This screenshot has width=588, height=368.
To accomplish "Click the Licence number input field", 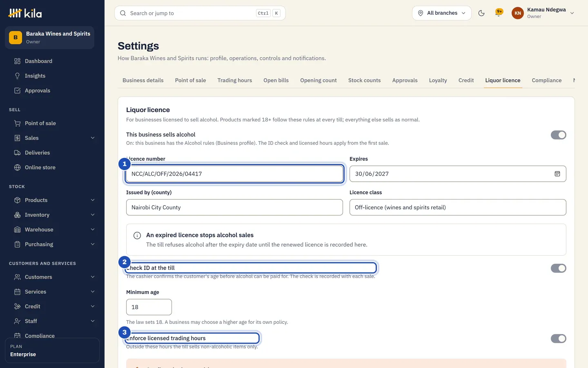I will click(235, 174).
